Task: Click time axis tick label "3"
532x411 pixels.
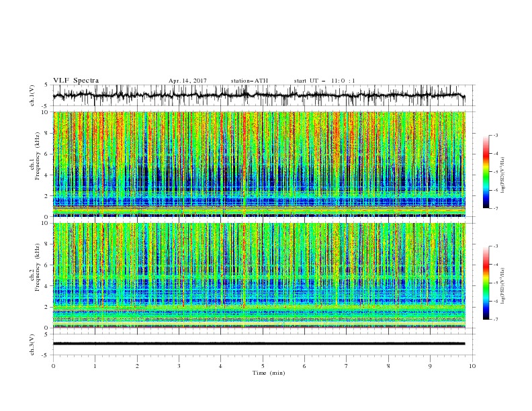Action: click(179, 366)
